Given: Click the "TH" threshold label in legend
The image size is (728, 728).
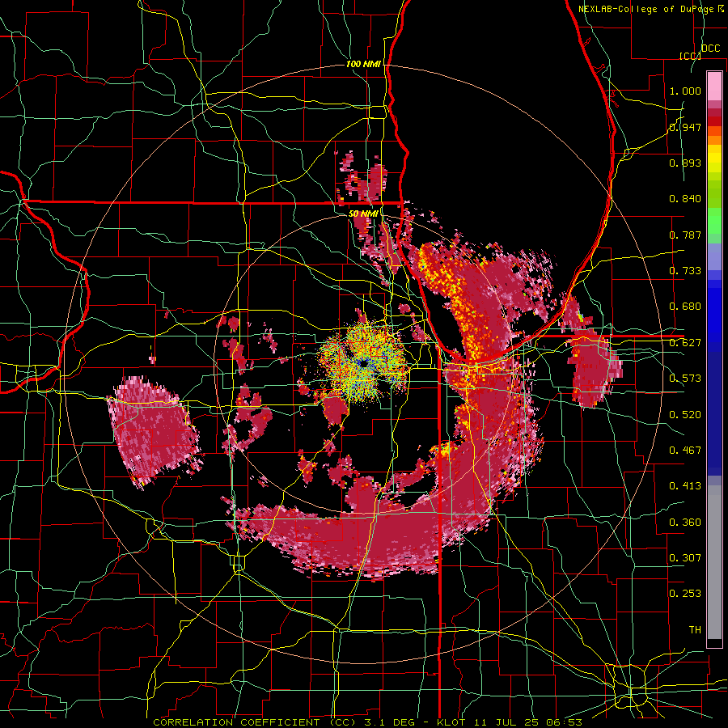Looking at the screenshot, I should [695, 630].
